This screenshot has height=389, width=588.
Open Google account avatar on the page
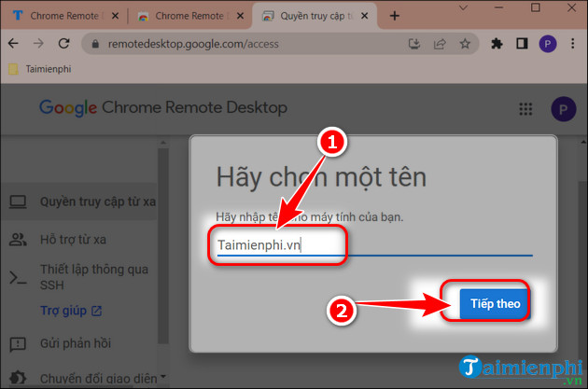(563, 109)
